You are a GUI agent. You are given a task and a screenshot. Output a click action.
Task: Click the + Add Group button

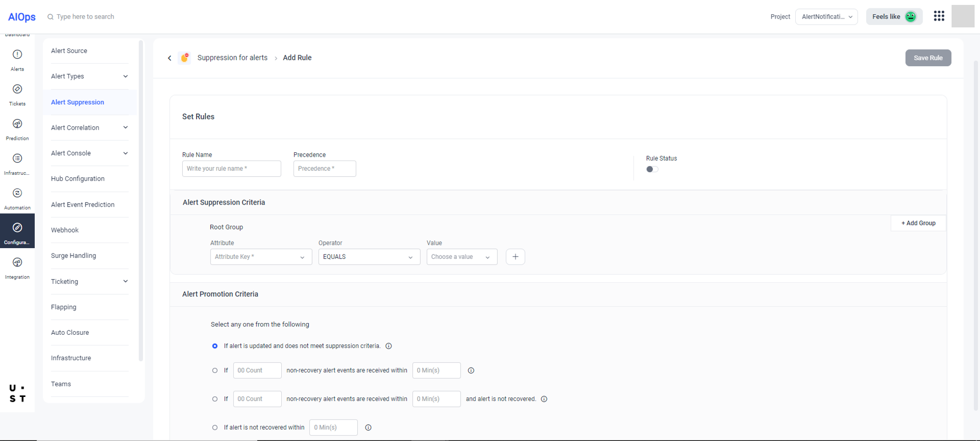918,223
